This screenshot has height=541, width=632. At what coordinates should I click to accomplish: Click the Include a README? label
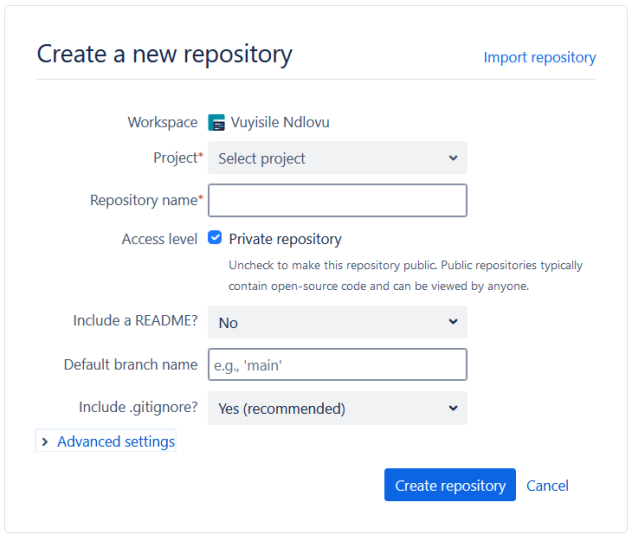point(135,320)
